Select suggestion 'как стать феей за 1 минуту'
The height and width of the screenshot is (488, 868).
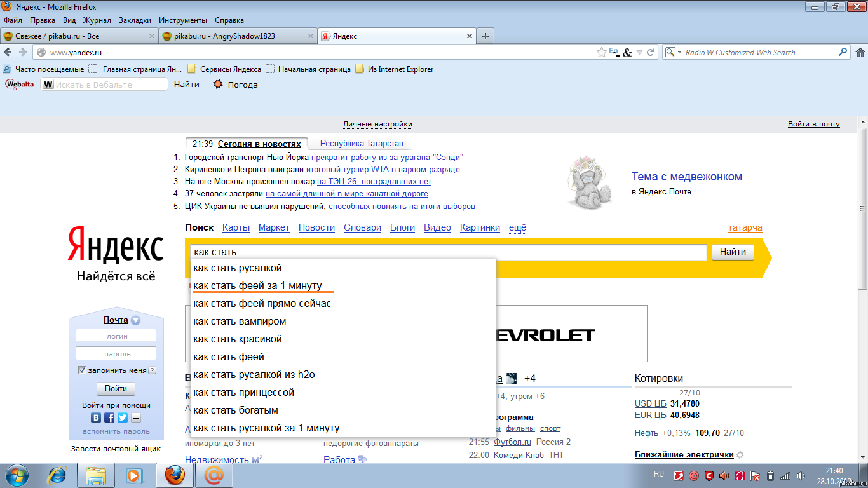click(x=344, y=286)
